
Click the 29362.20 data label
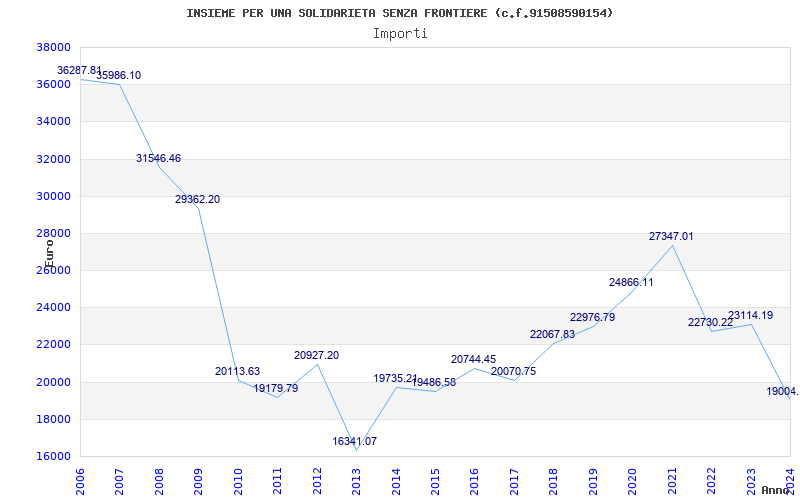pos(197,199)
